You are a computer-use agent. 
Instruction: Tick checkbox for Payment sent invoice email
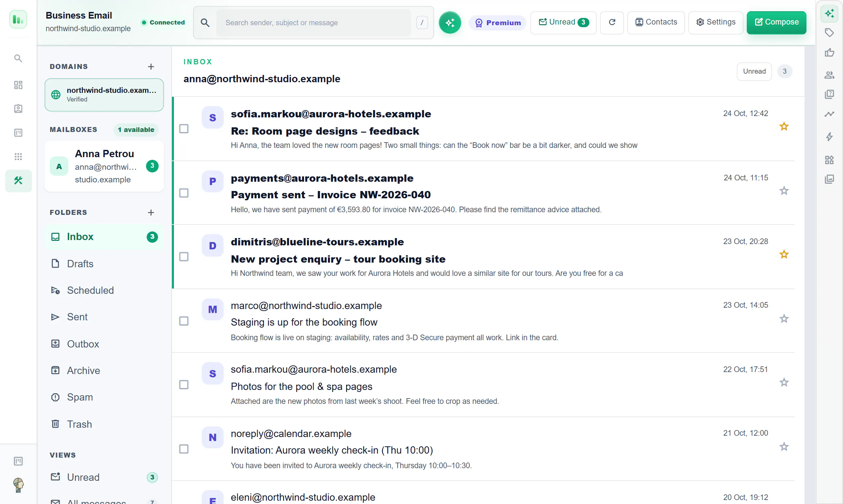tap(184, 193)
